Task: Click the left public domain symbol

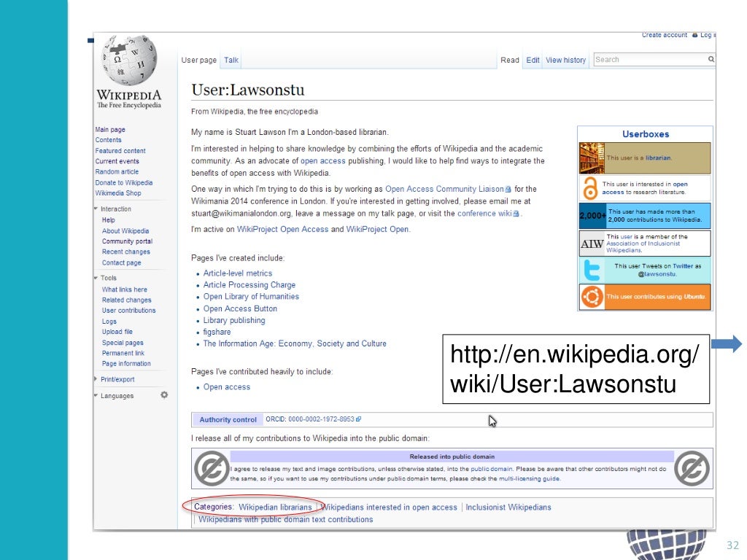Action: click(212, 469)
